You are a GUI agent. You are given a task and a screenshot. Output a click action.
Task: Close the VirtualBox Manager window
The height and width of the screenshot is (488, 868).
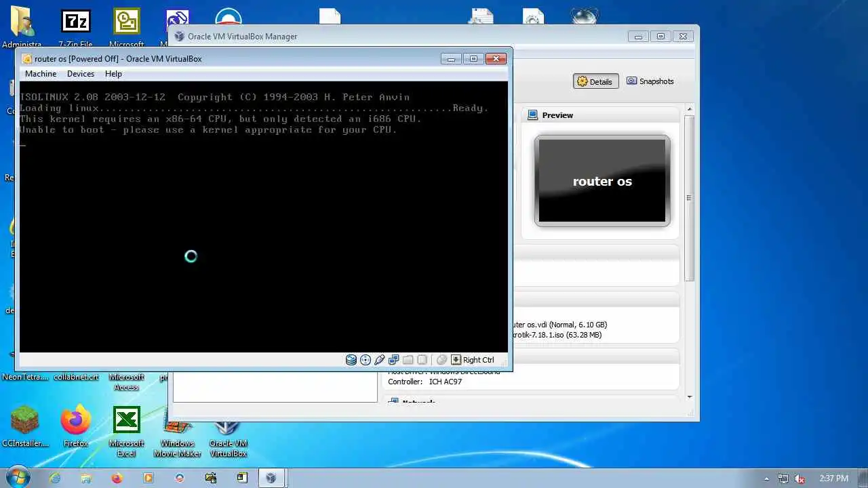[683, 37]
